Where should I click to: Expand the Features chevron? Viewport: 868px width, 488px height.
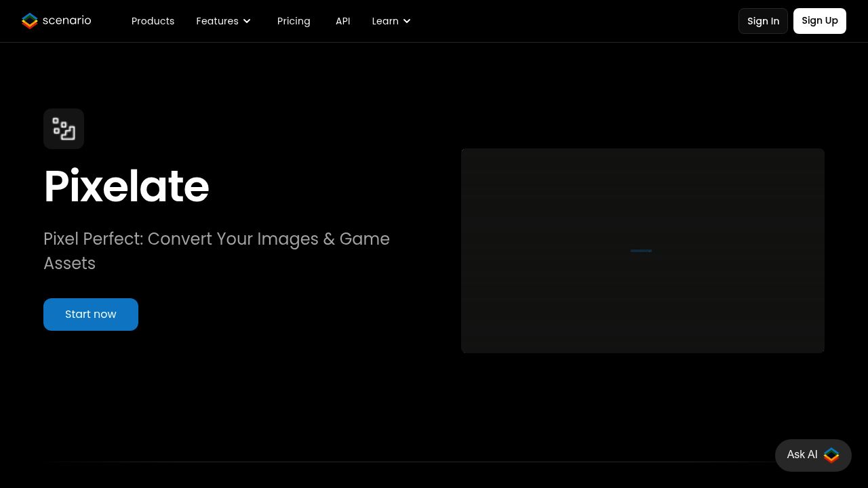click(247, 21)
